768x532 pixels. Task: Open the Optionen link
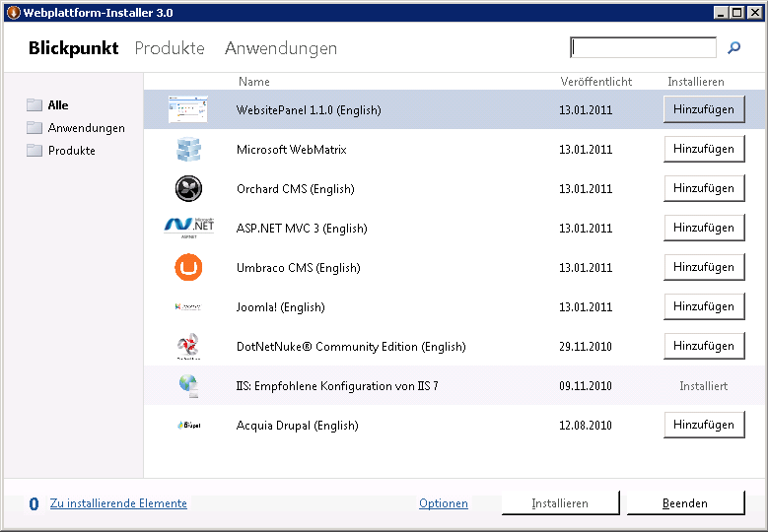pos(443,503)
